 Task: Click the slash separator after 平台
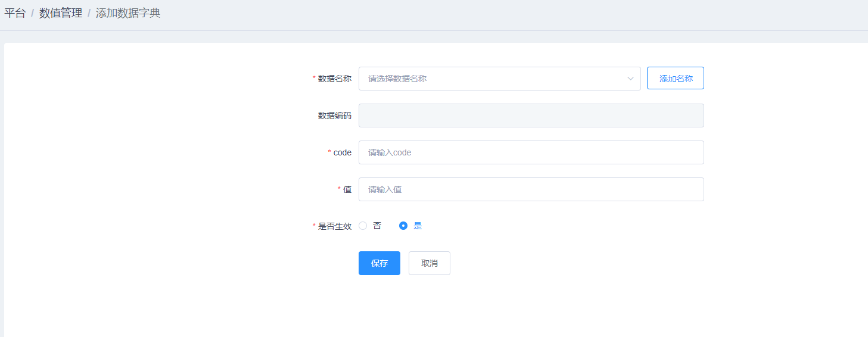tap(32, 13)
